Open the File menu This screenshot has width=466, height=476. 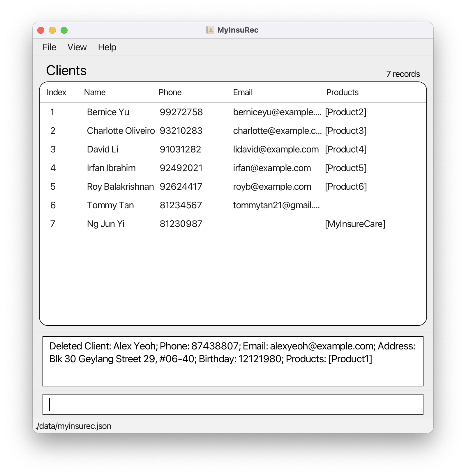tap(50, 47)
